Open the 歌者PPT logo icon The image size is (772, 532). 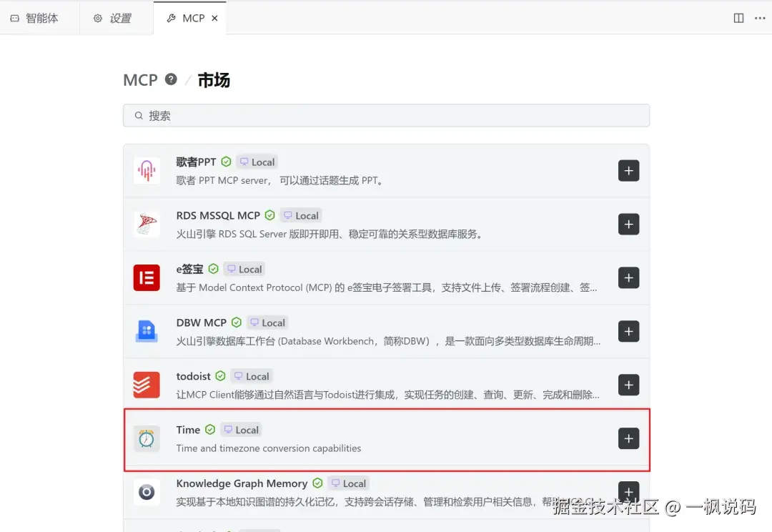pos(147,171)
